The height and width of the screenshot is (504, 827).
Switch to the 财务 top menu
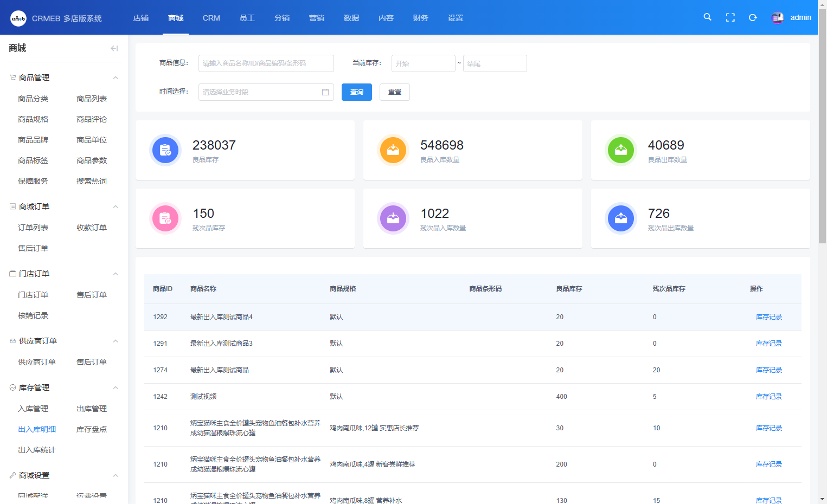coord(420,18)
